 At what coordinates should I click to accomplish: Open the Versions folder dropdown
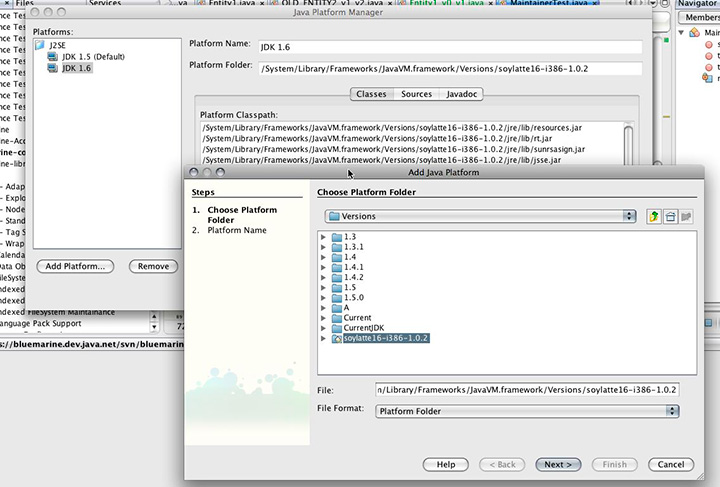(x=480, y=216)
